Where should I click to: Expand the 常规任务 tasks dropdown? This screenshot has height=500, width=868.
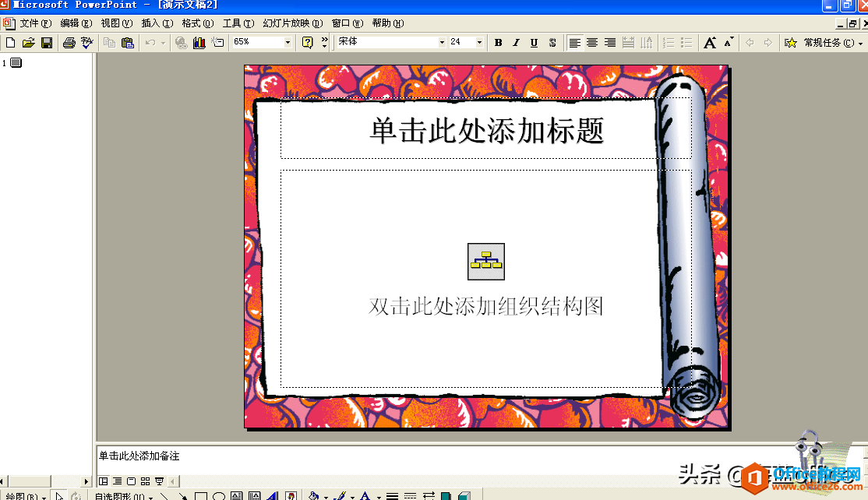click(x=860, y=42)
